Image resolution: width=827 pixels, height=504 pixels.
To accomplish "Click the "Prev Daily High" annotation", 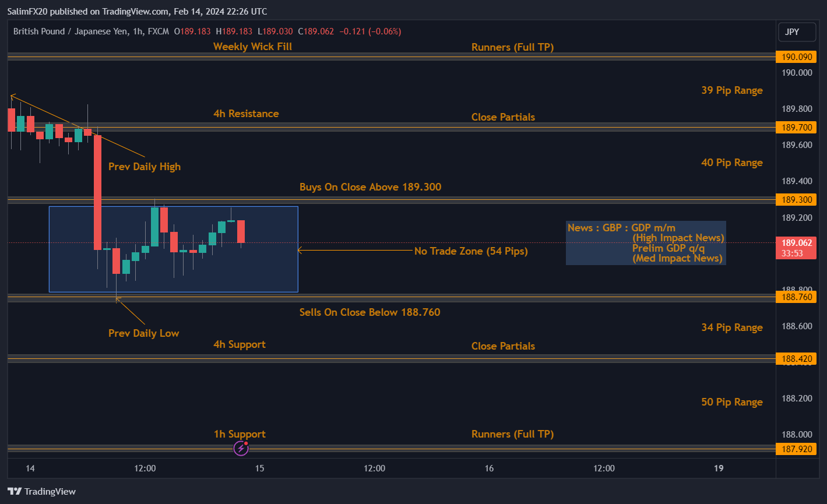I will click(x=145, y=167).
